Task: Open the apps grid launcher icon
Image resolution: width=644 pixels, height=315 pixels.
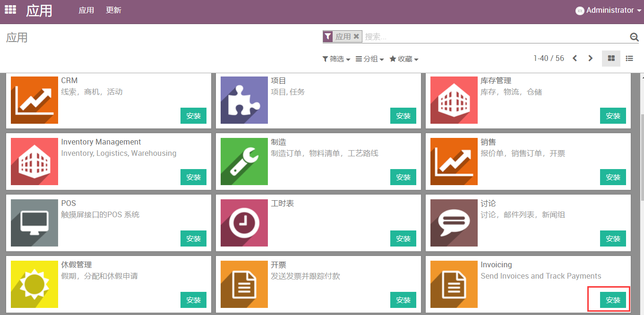Action: tap(10, 9)
